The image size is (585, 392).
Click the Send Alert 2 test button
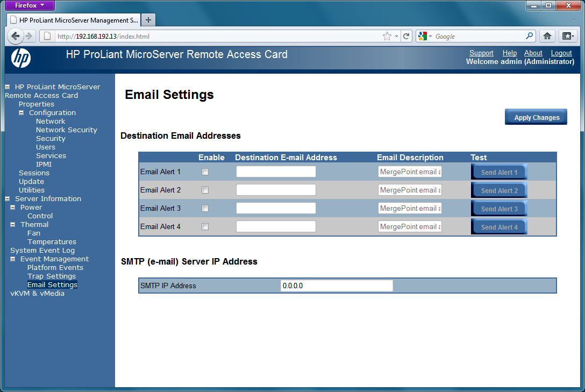(x=499, y=190)
